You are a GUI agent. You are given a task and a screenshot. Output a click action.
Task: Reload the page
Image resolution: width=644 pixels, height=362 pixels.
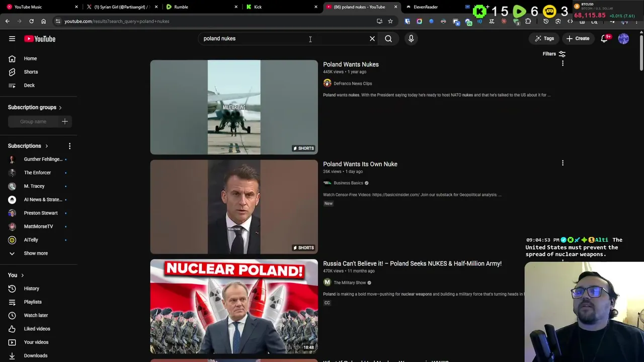[x=31, y=21]
